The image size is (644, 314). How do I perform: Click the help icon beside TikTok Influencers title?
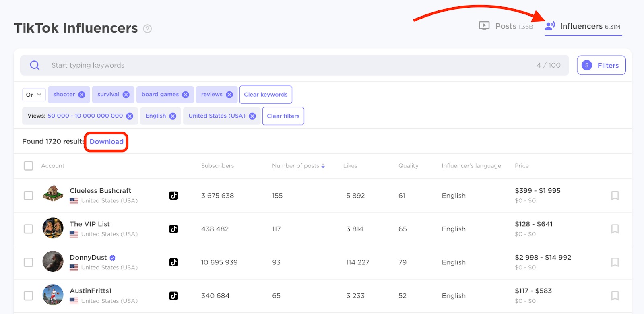148,29
